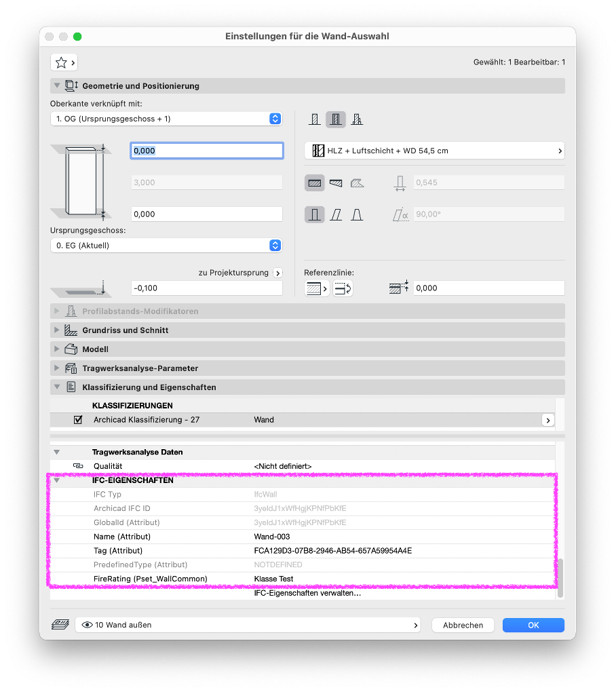Screen dimensions: 616x692
Task: Click the Name (Attribut) row label
Action: [122, 537]
